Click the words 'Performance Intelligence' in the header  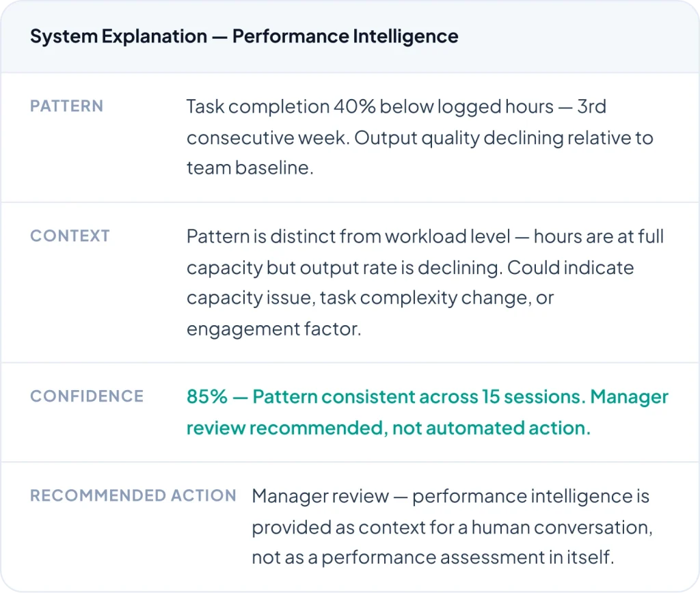point(345,36)
